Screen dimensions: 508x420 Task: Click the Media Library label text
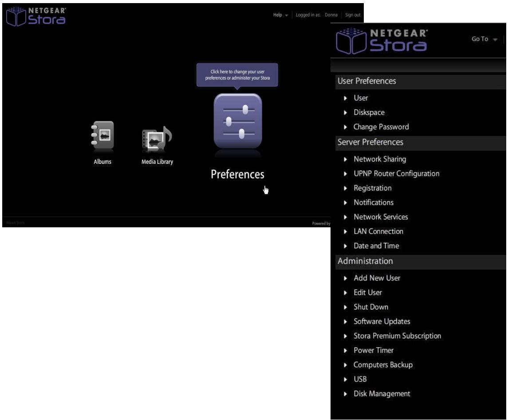(x=157, y=162)
